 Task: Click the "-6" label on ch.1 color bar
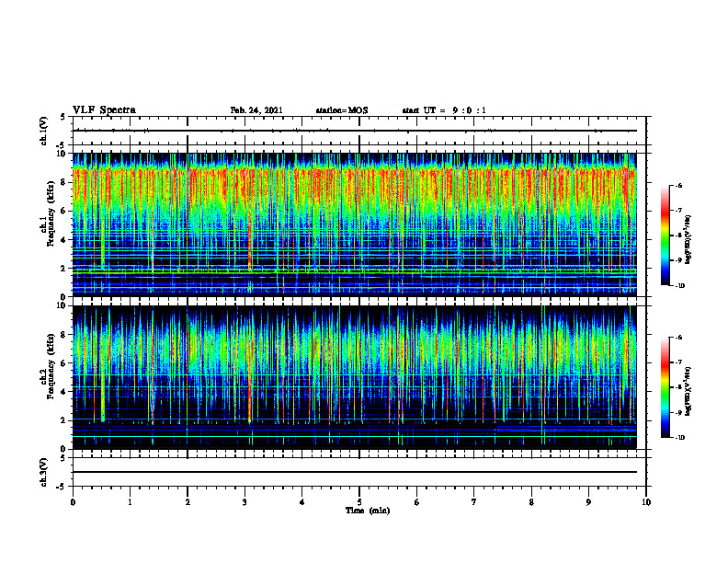point(678,185)
